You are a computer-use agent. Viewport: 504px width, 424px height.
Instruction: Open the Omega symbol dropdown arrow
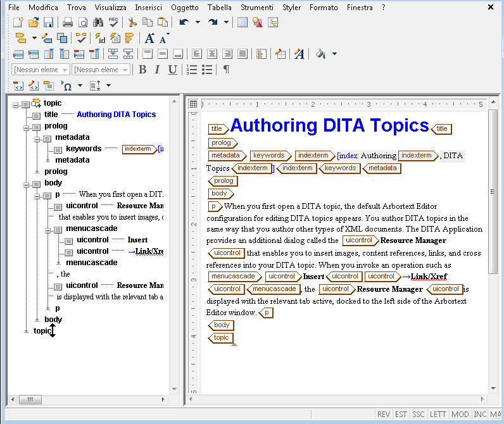(80, 85)
